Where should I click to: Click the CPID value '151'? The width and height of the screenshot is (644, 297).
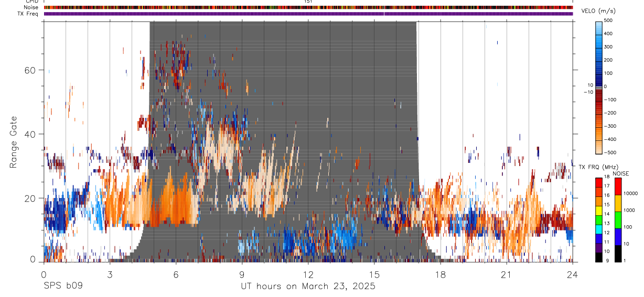point(308,2)
